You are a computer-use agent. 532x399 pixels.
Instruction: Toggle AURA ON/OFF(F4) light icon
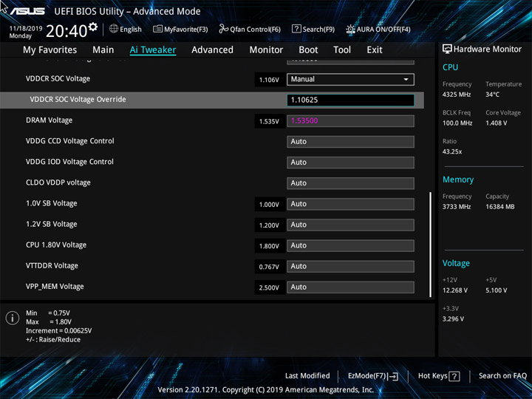click(350, 29)
